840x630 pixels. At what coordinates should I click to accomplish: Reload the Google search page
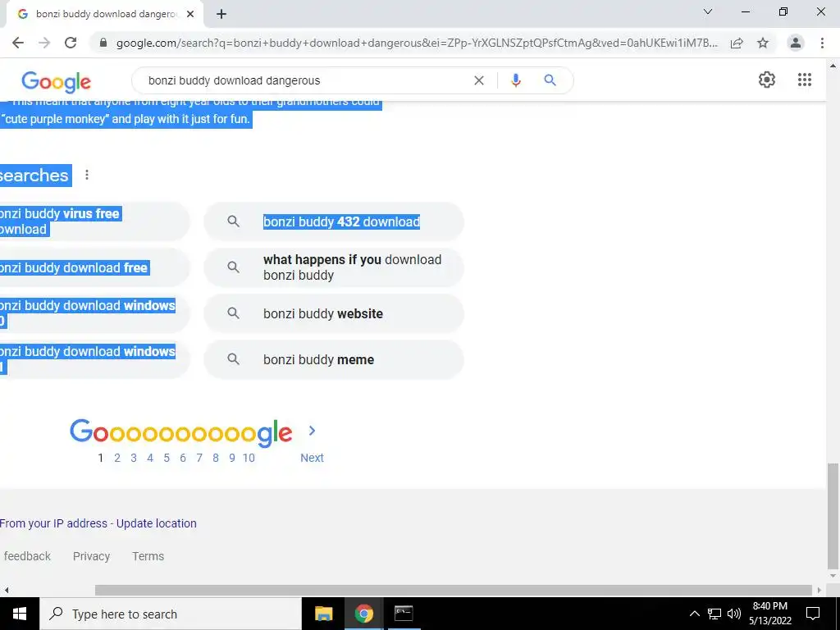pos(71,43)
